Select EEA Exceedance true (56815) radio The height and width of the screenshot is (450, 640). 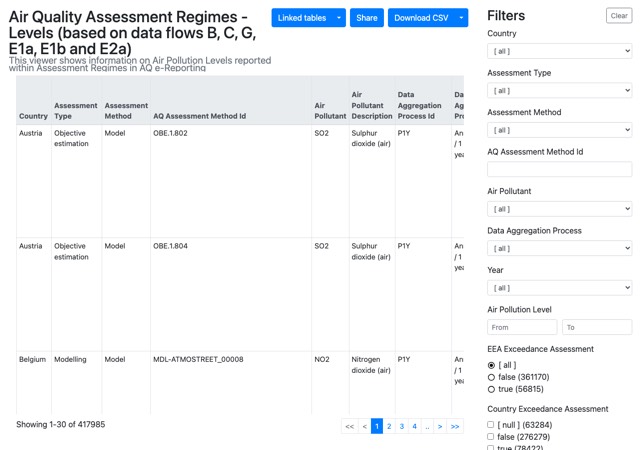(x=491, y=389)
